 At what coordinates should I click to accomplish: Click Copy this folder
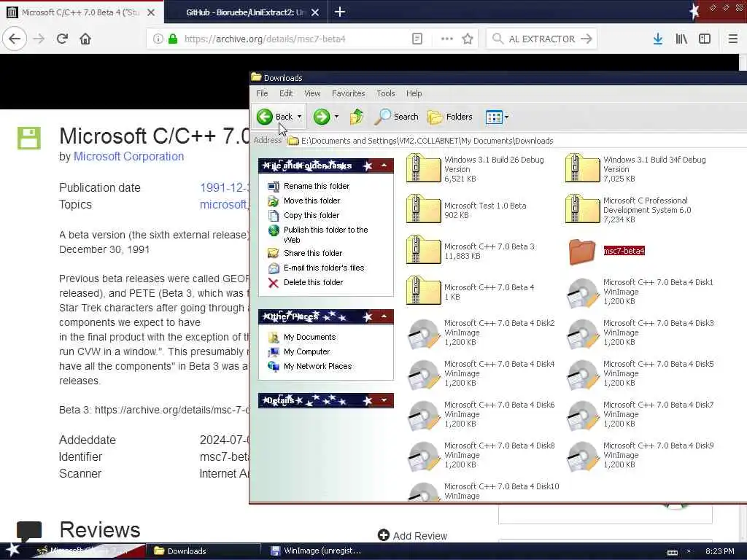click(x=311, y=215)
